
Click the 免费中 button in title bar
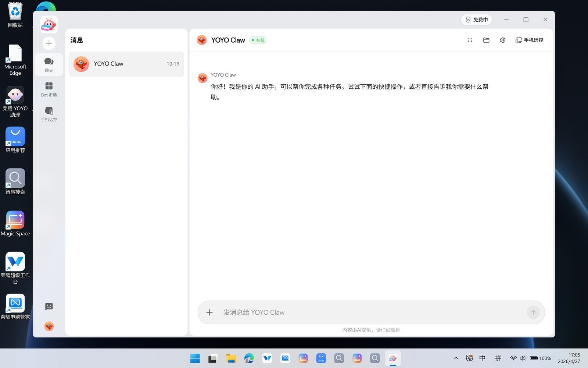(x=477, y=20)
